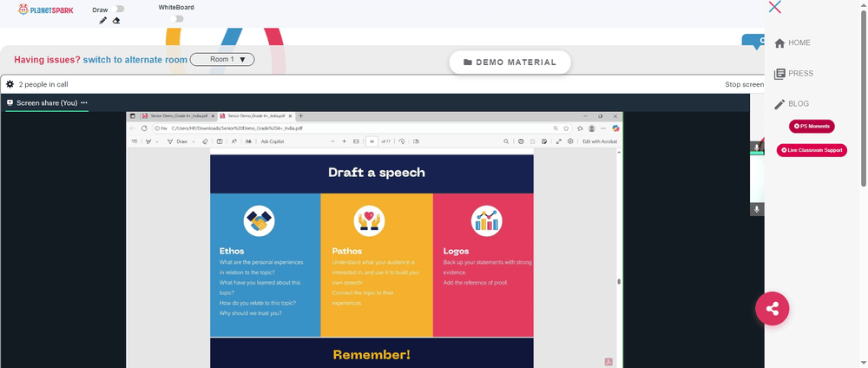868x368 pixels.
Task: Expand the highlight tool dropdown arrow
Action: (157, 141)
